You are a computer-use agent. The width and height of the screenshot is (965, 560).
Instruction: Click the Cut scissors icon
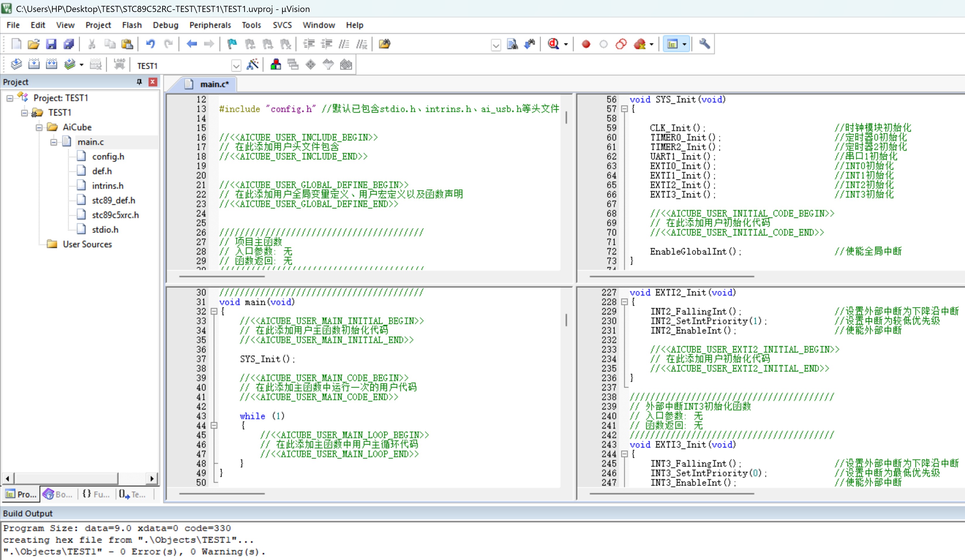pyautogui.click(x=92, y=44)
